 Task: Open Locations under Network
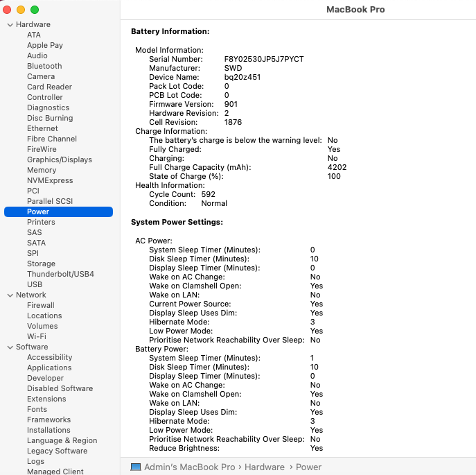tap(44, 316)
